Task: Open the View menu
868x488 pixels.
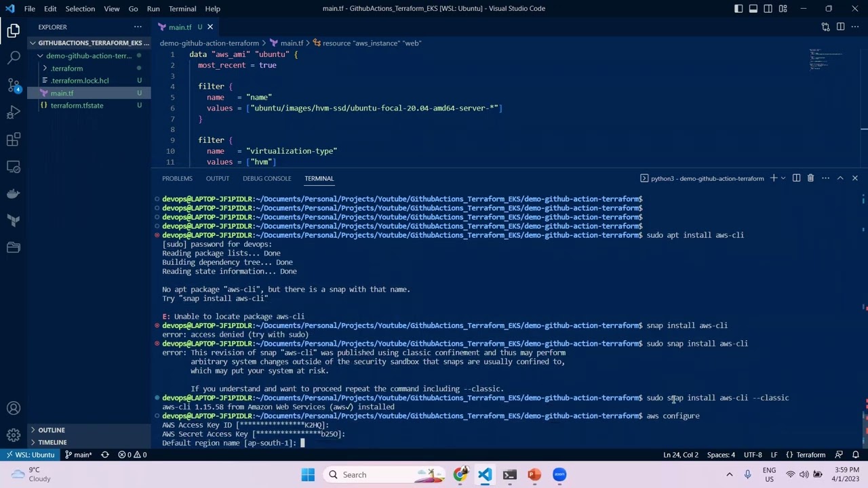Action: [x=112, y=9]
